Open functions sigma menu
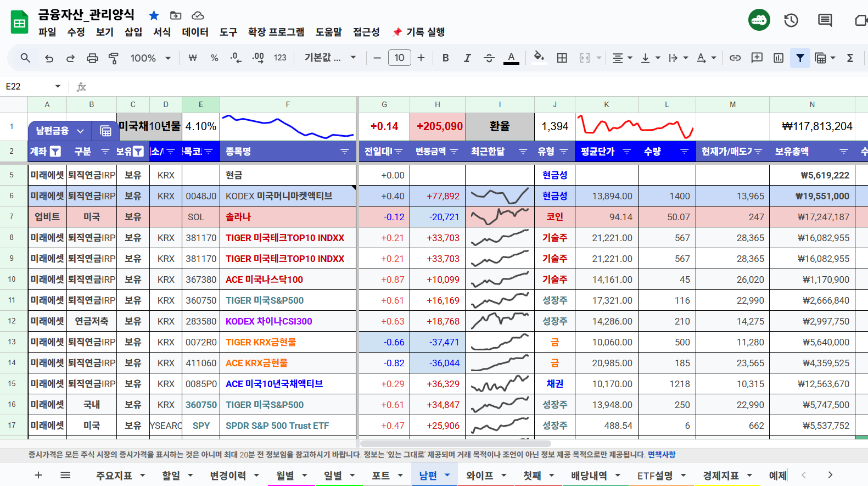The height and width of the screenshot is (486, 868). (850, 58)
